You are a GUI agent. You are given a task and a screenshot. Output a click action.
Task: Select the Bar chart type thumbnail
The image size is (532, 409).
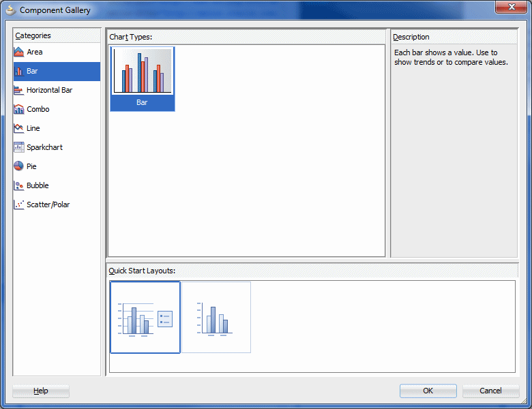tap(143, 78)
